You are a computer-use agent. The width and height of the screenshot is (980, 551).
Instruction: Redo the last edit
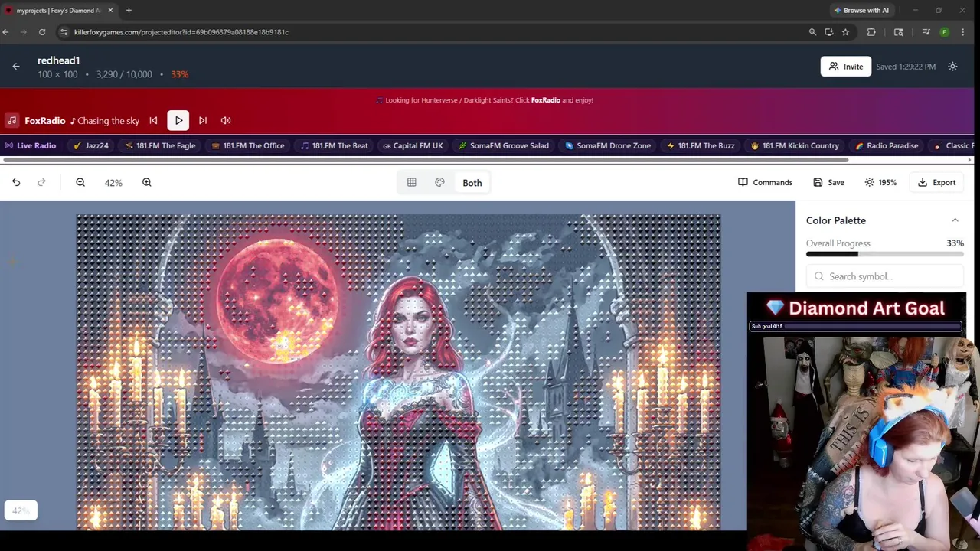click(41, 182)
